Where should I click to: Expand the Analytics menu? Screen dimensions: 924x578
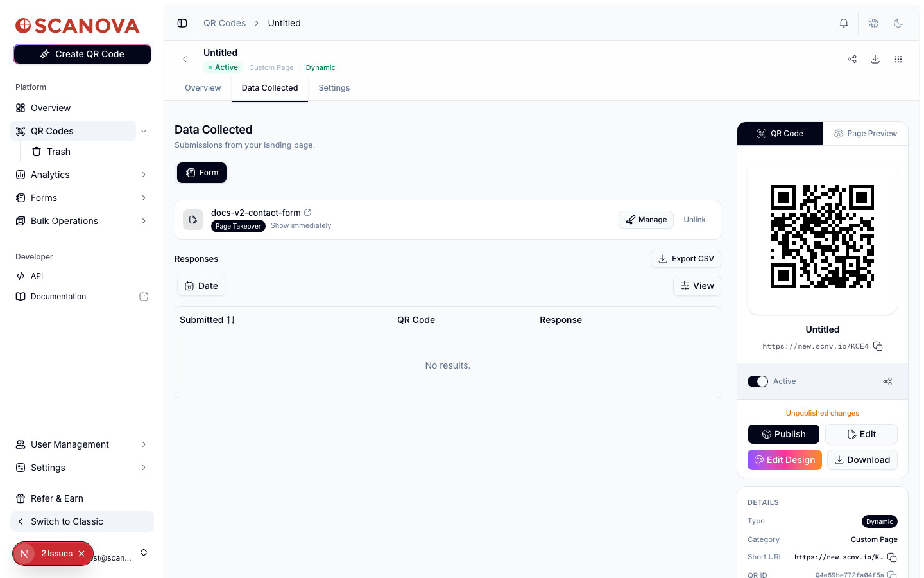tap(144, 175)
